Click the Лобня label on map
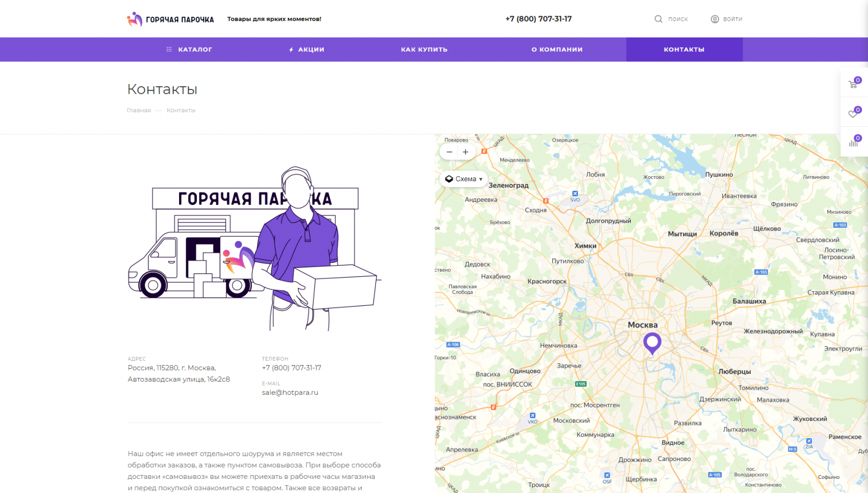Viewport: 868px width, 493px height. [x=595, y=175]
